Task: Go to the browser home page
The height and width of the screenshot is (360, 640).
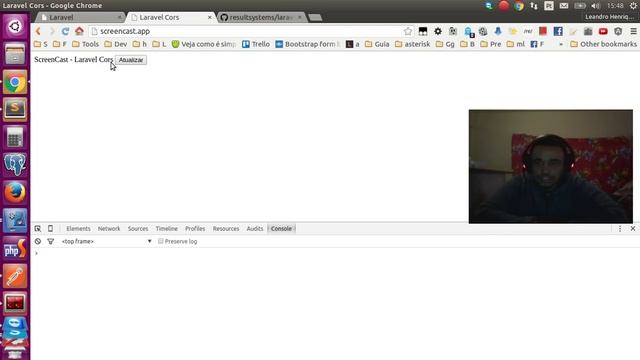Action: pyautogui.click(x=79, y=31)
